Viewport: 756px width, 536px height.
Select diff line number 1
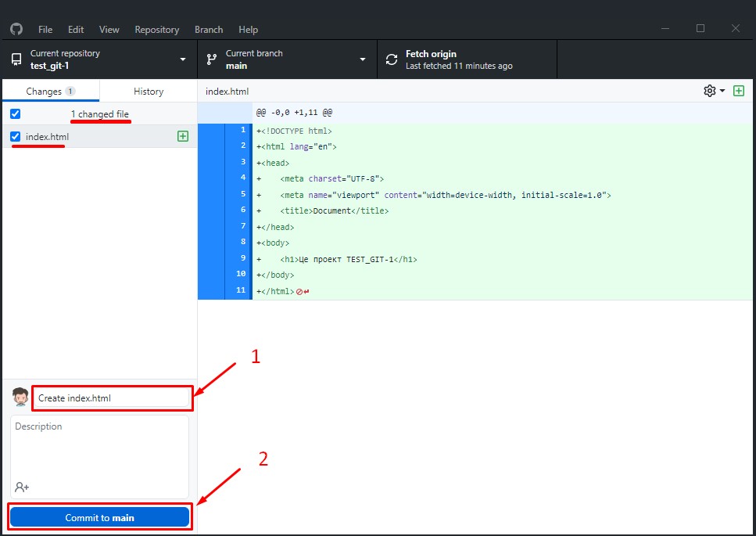click(243, 130)
